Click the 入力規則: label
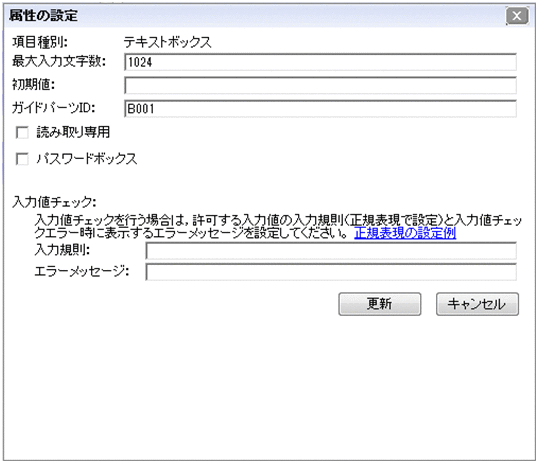 [x=62, y=250]
